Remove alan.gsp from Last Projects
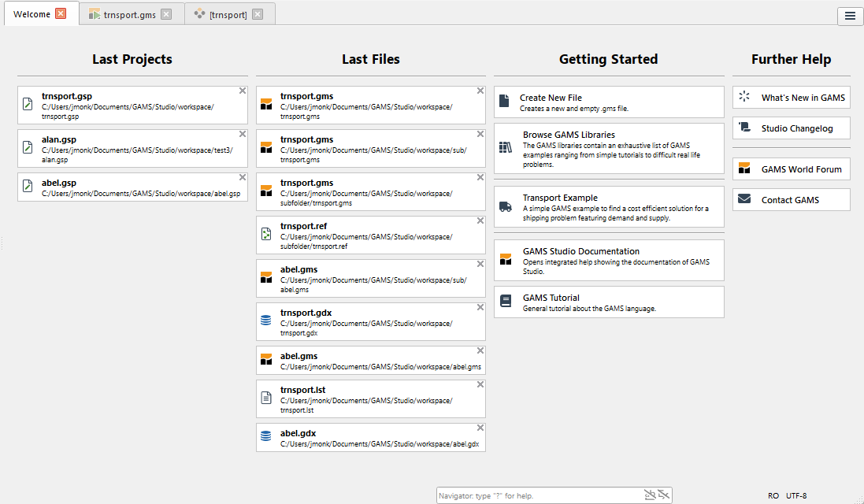864x504 pixels. tap(243, 134)
